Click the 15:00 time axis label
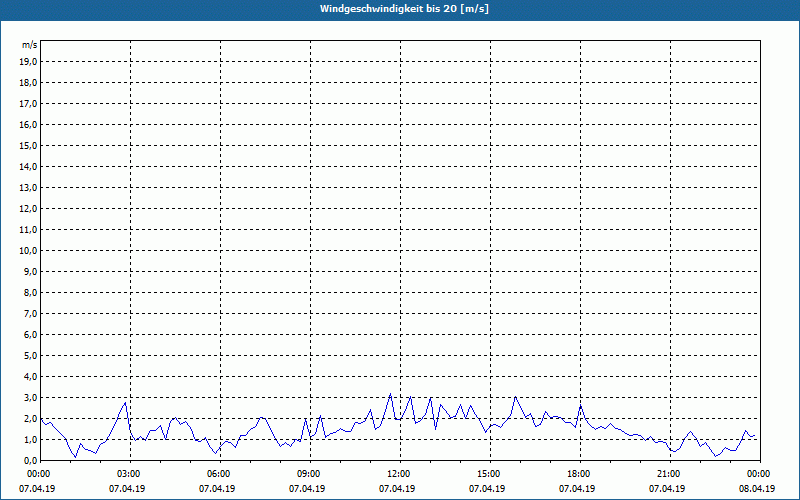Image resolution: width=800 pixels, height=500 pixels. click(490, 474)
